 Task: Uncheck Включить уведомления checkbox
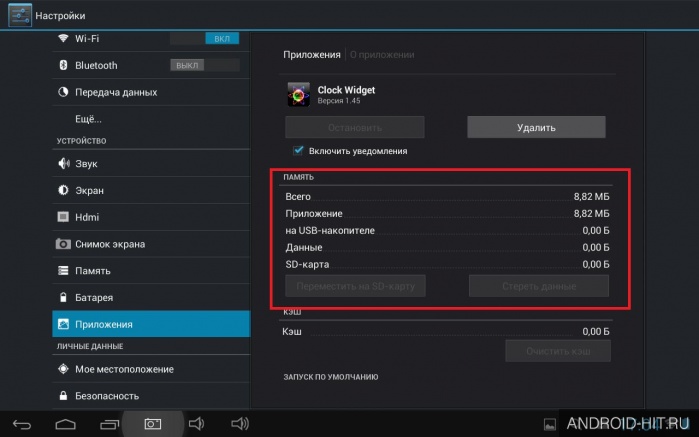pyautogui.click(x=298, y=150)
